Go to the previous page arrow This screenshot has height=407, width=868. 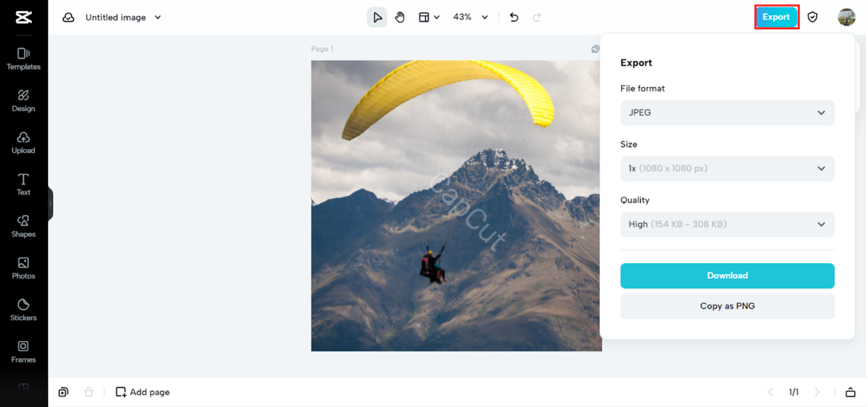point(770,392)
